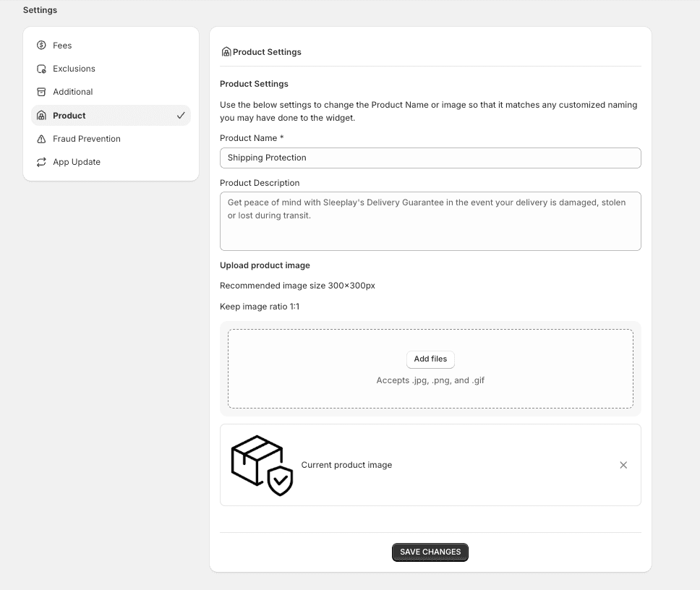Switch to the App Update section
This screenshot has height=590, width=700.
coord(111,162)
